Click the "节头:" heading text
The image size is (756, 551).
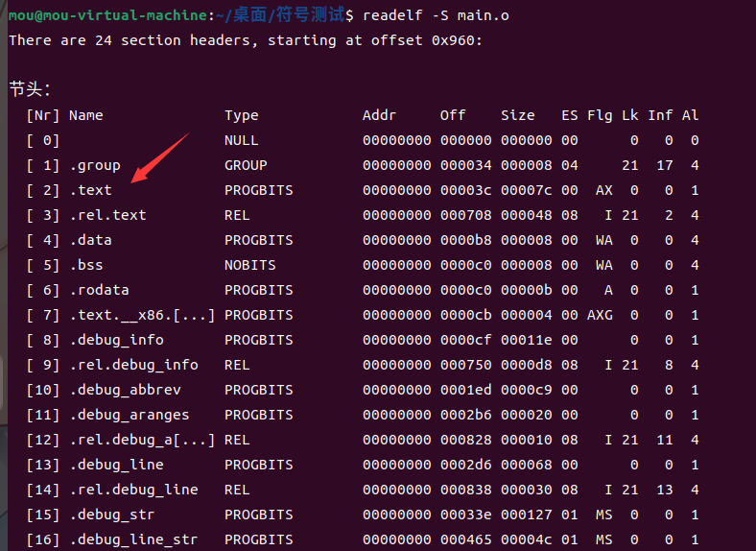point(30,89)
